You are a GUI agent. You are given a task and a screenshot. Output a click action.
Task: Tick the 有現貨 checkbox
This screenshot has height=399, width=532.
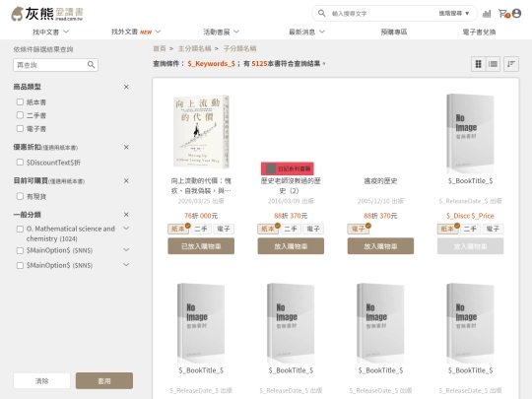pos(20,196)
